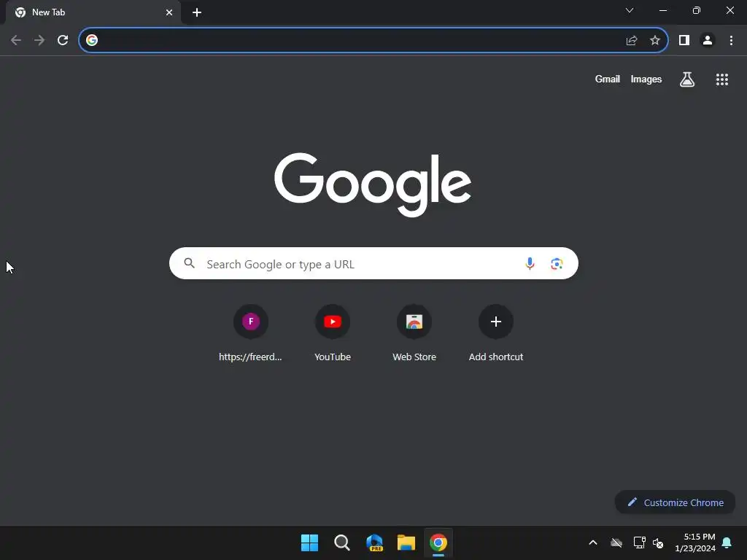Bookmark this tab with the star icon

pyautogui.click(x=655, y=41)
